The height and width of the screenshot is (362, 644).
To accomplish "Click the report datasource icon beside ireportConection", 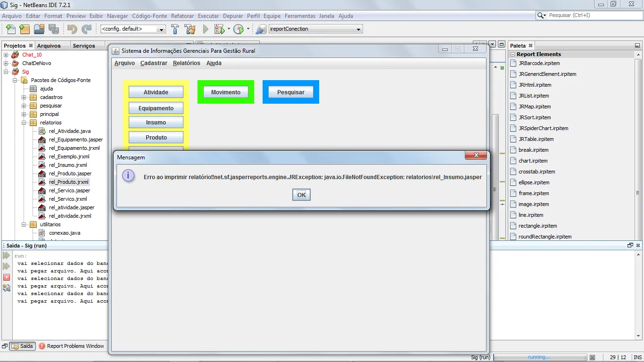I will coord(261,29).
